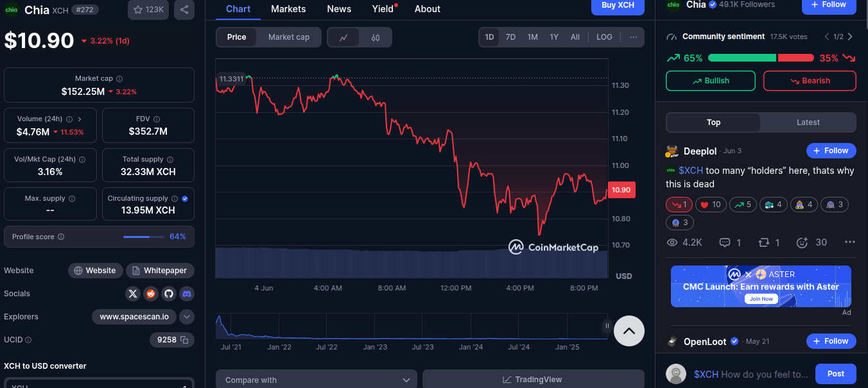Repost the Deeplol post
This screenshot has height=388, width=868.
coord(768,242)
